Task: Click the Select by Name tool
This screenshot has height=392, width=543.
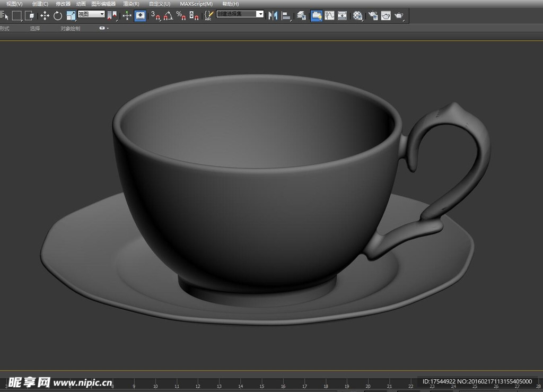Action: coord(4,15)
